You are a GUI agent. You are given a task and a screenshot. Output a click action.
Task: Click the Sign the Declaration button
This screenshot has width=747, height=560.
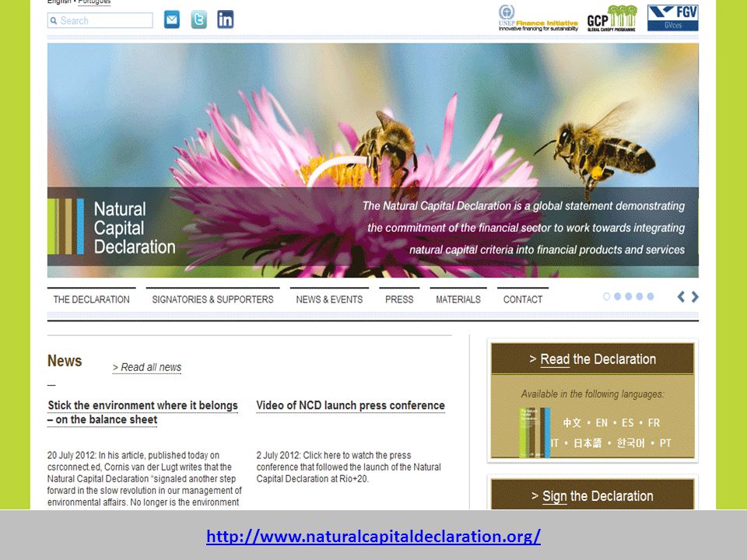pyautogui.click(x=593, y=495)
